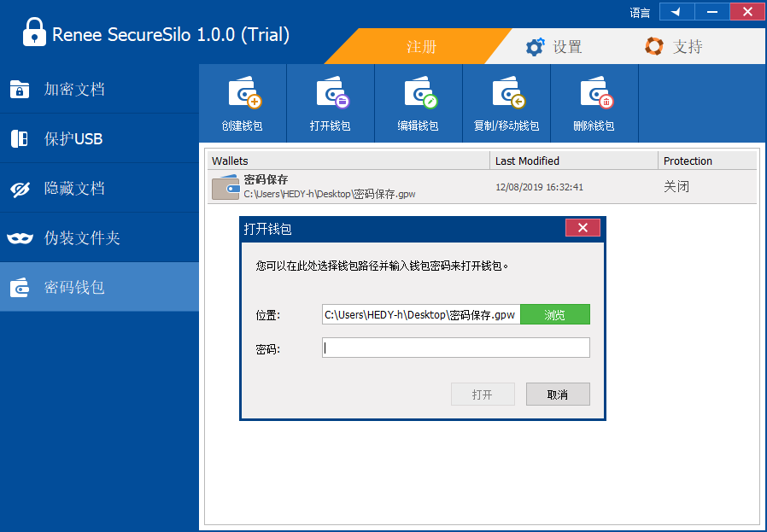Click the Encrypt Files folder-lock icon
The image size is (767, 532).
20,90
